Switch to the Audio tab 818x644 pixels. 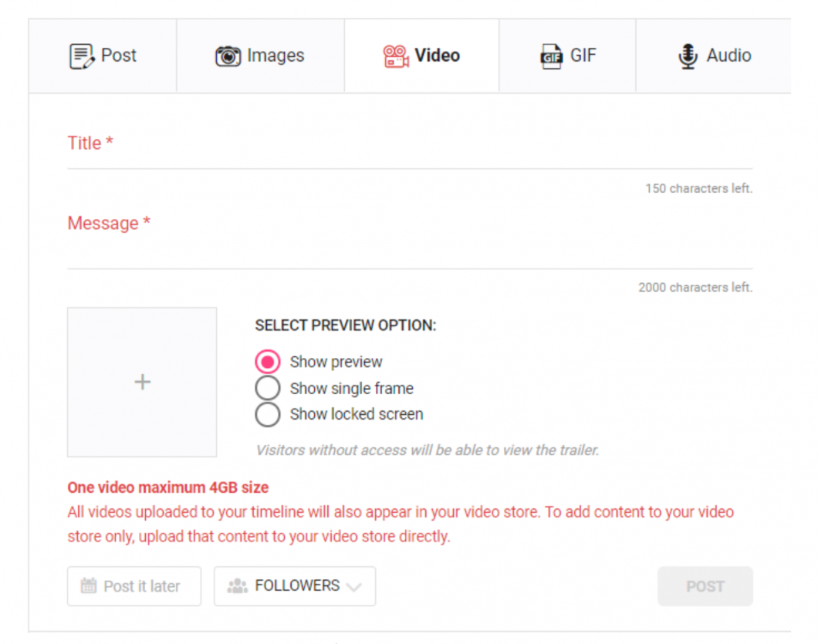[x=714, y=55]
